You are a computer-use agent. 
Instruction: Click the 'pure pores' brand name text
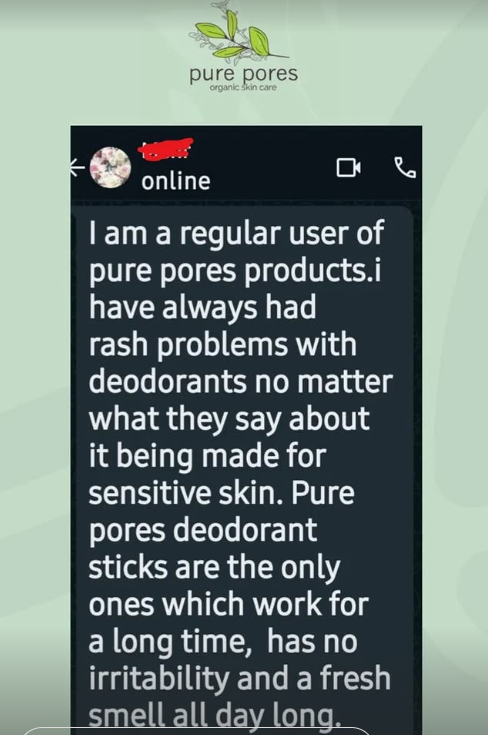point(243,75)
